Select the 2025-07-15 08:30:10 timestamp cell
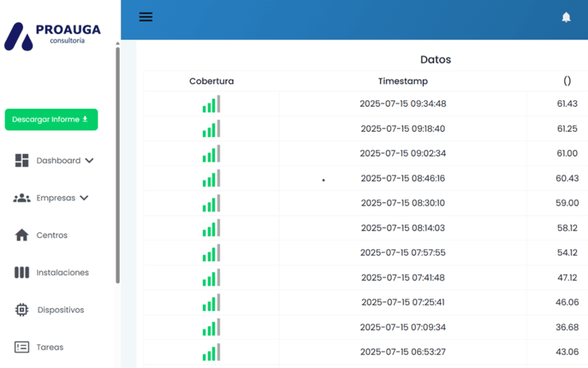Screen dimensions: 588x368 [x=403, y=203]
